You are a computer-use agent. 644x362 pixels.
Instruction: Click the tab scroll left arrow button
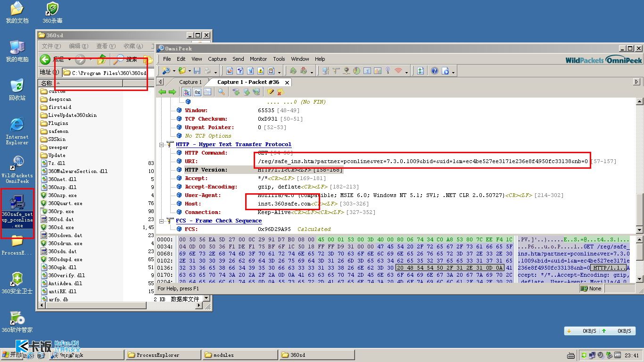point(160,82)
